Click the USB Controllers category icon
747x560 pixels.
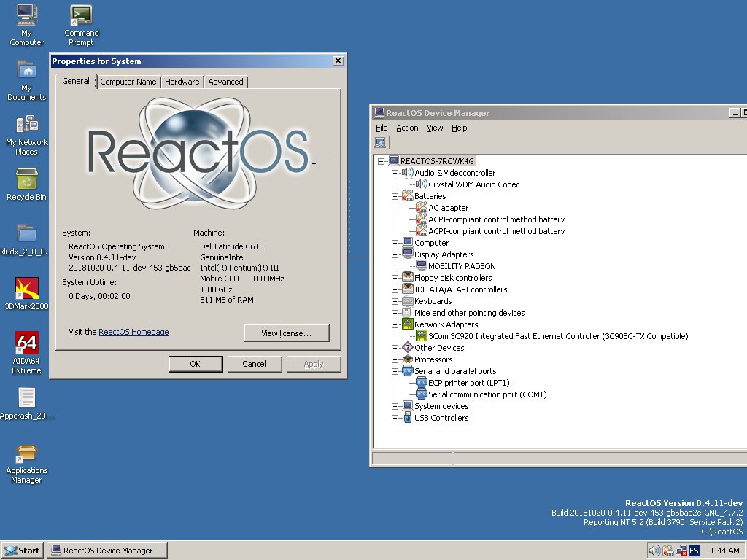(408, 418)
